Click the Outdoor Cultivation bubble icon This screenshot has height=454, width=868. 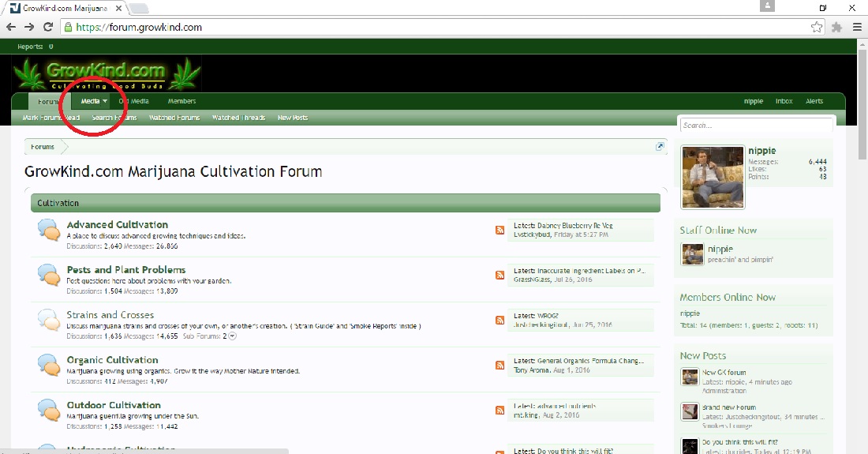49,411
